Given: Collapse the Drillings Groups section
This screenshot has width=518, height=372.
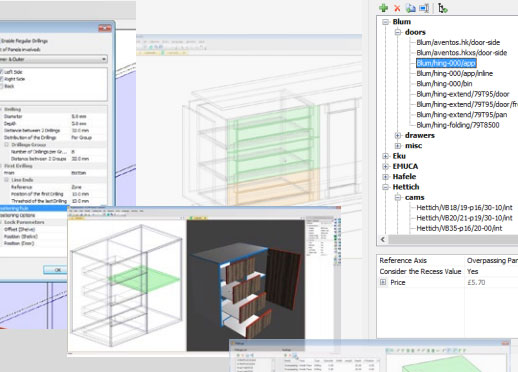Looking at the screenshot, I should tap(7, 145).
